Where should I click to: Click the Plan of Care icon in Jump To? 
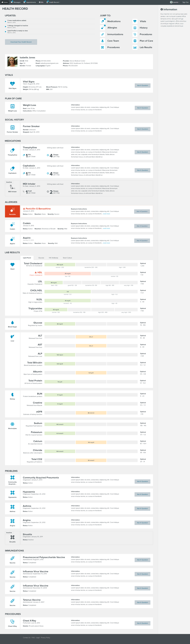135,41
